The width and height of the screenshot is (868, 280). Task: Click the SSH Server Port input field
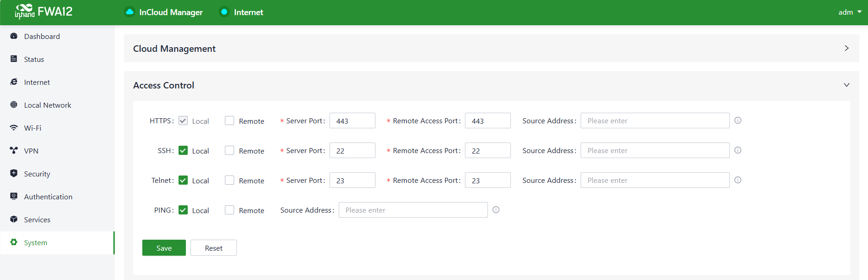click(352, 151)
